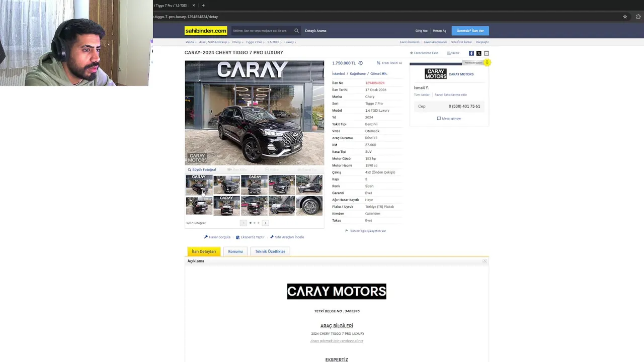Open Favori İlanlarım link
Viewport: 644px width, 362px height.
[410, 42]
